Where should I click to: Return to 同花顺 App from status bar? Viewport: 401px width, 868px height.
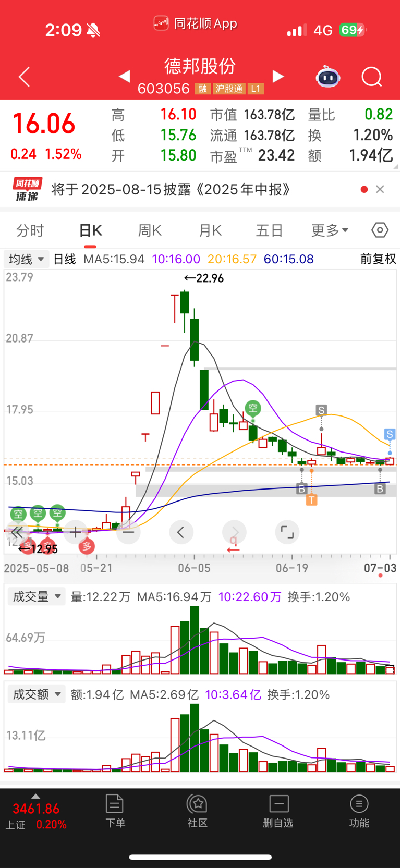(x=196, y=23)
